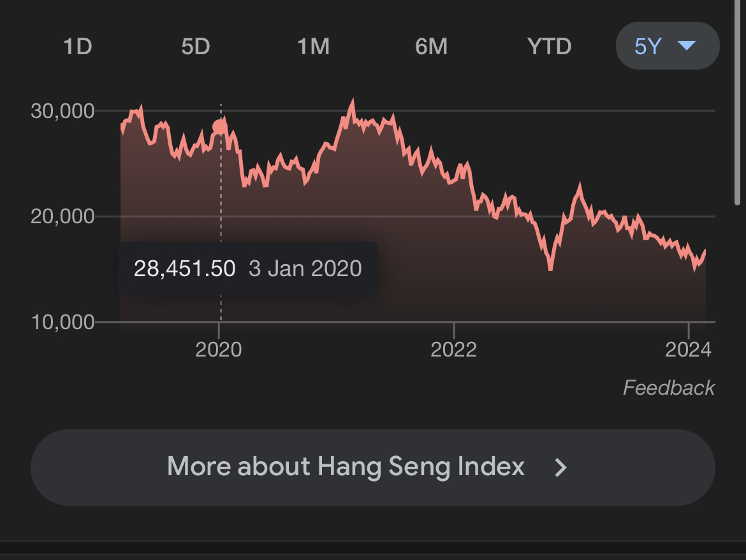This screenshot has height=560, width=746.
Task: Switch to the 5D range
Action: (x=196, y=47)
